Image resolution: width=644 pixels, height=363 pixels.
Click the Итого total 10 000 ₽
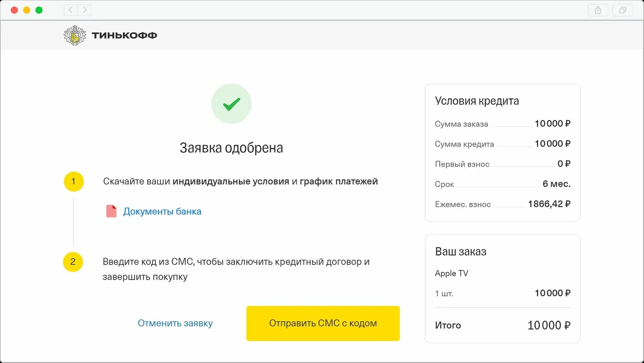549,325
